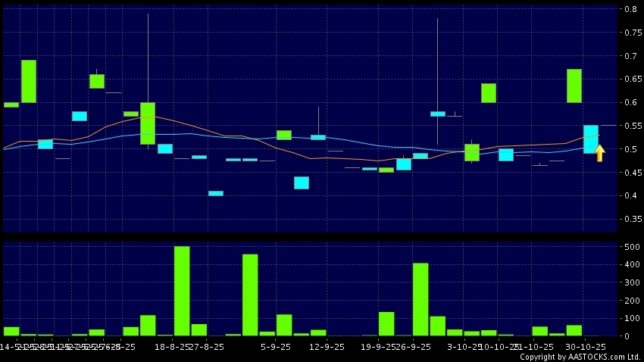Image resolution: width=644 pixels, height=362 pixels.
Task: Click the rightmost green candlestick near 0.65
Action: pyautogui.click(x=574, y=86)
